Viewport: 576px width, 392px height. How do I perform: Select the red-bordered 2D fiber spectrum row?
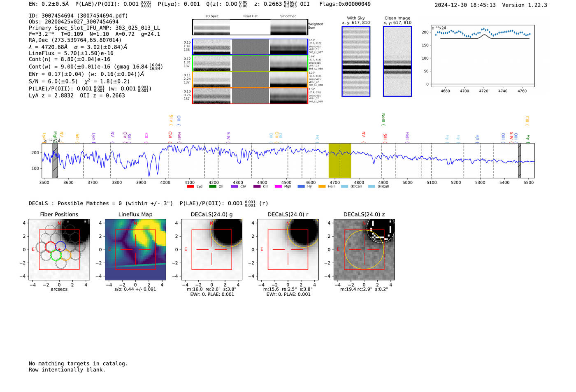[250, 96]
